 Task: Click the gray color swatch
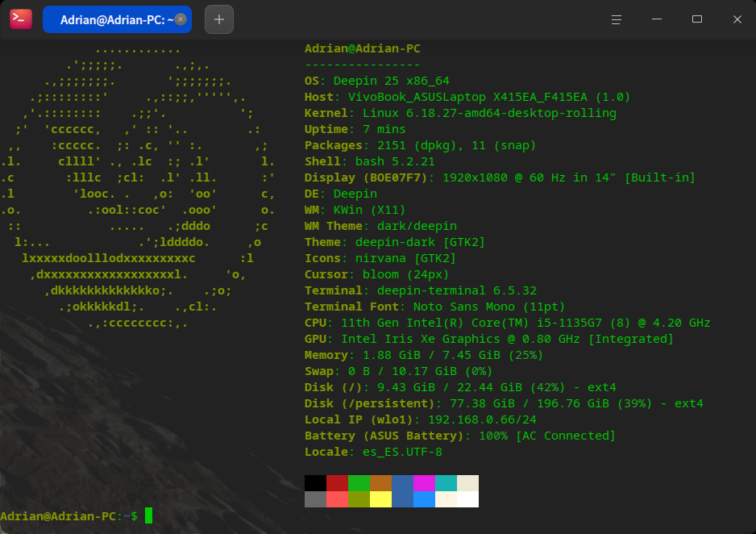(x=315, y=499)
